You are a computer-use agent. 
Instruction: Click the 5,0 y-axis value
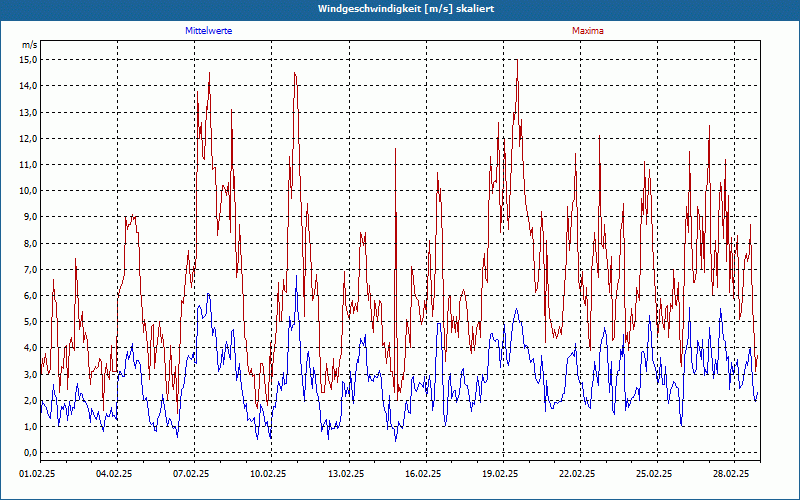pos(31,322)
